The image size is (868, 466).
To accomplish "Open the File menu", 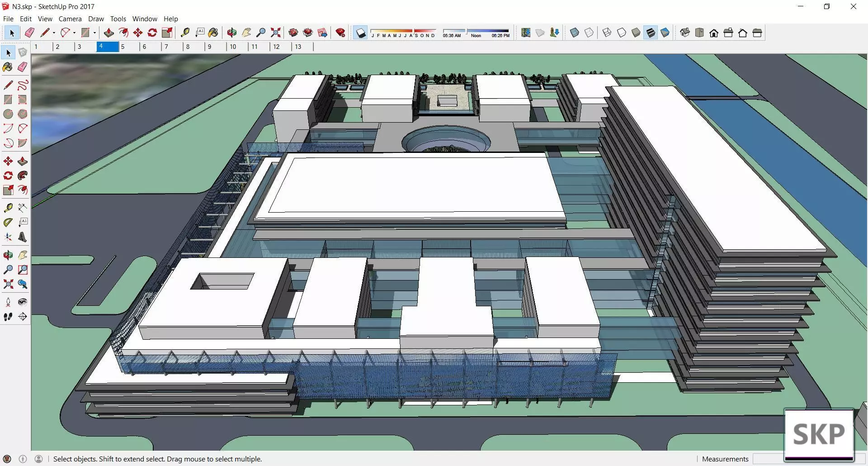I will click(x=8, y=19).
